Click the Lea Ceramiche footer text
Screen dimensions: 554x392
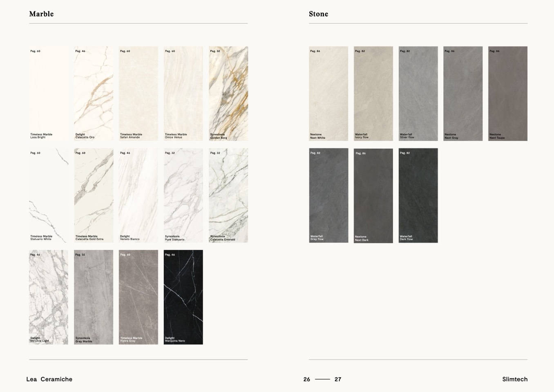[x=49, y=379]
